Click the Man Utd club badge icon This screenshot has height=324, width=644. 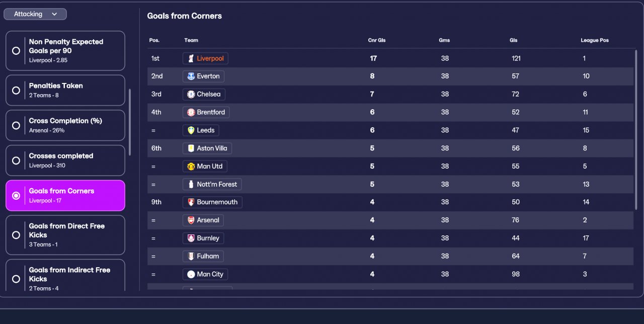(x=191, y=167)
